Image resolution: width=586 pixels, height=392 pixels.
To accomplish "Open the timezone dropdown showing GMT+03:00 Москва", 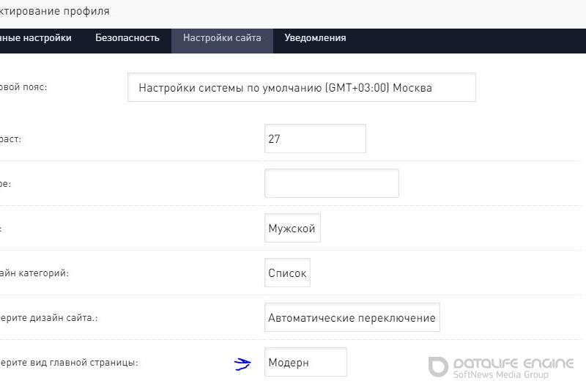I will (301, 87).
